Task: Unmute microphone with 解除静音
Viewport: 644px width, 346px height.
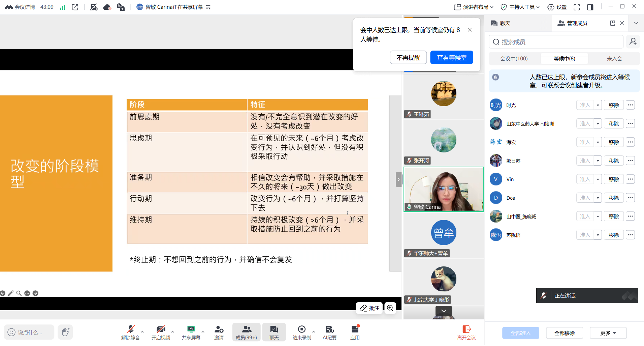Action: tap(130, 332)
